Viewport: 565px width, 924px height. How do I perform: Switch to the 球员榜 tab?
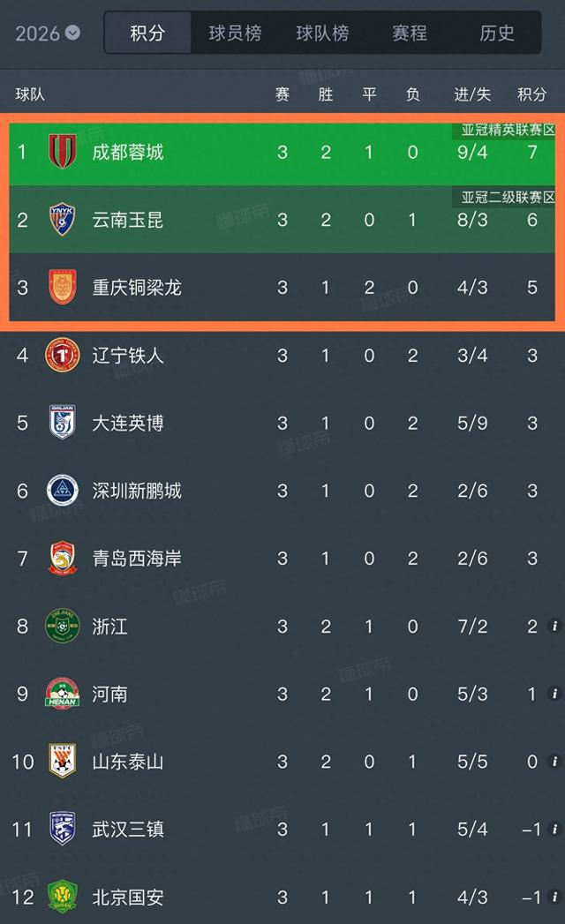point(234,33)
